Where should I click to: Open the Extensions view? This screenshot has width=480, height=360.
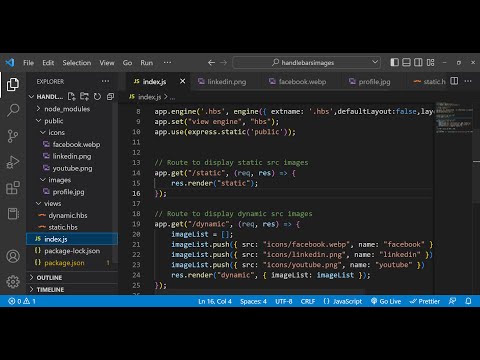click(x=13, y=188)
